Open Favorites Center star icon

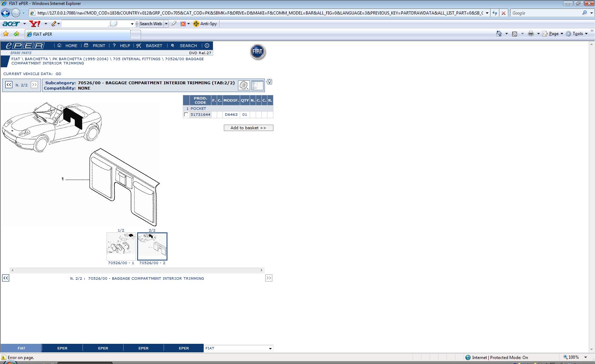tap(6, 34)
